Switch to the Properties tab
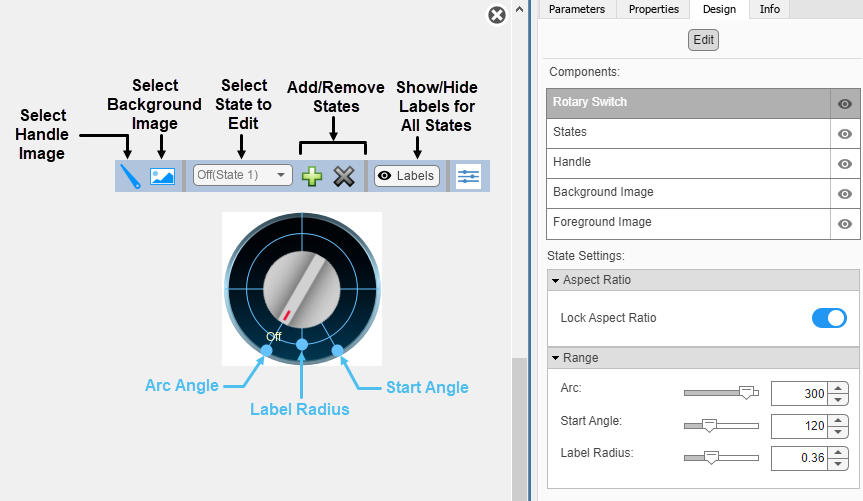The height and width of the screenshot is (501, 863). pos(654,9)
